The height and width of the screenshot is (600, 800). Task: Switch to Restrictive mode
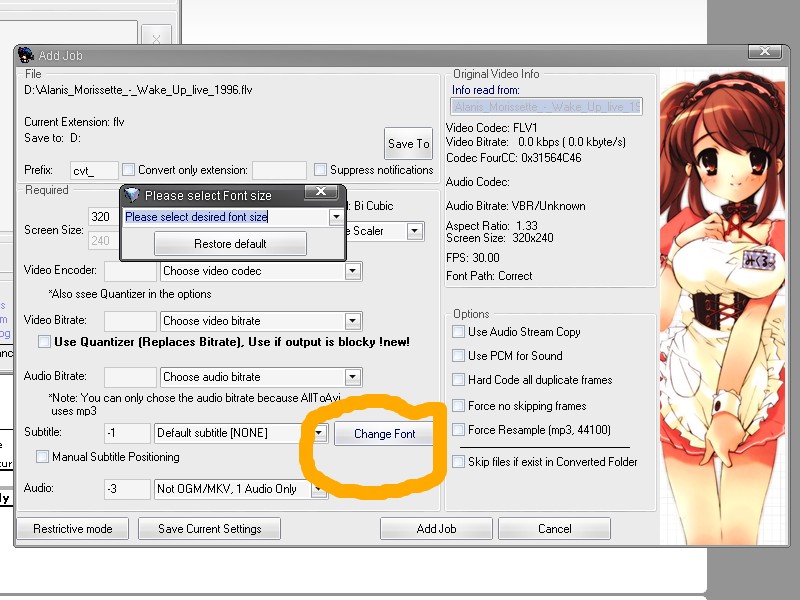pyautogui.click(x=72, y=529)
